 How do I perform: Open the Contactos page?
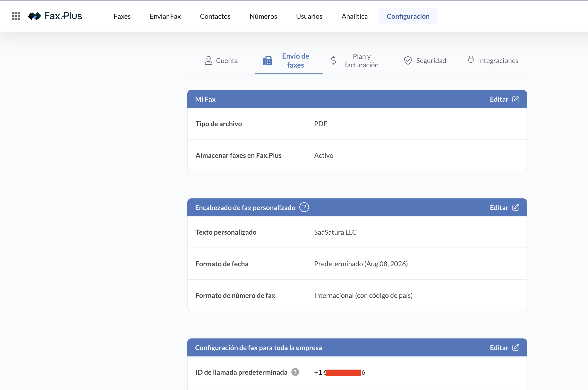tap(215, 16)
